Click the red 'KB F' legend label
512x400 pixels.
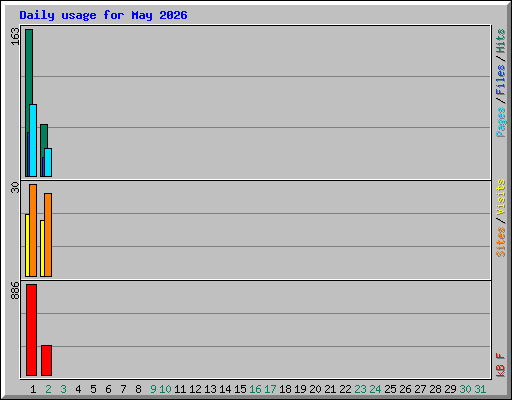pyautogui.click(x=500, y=365)
